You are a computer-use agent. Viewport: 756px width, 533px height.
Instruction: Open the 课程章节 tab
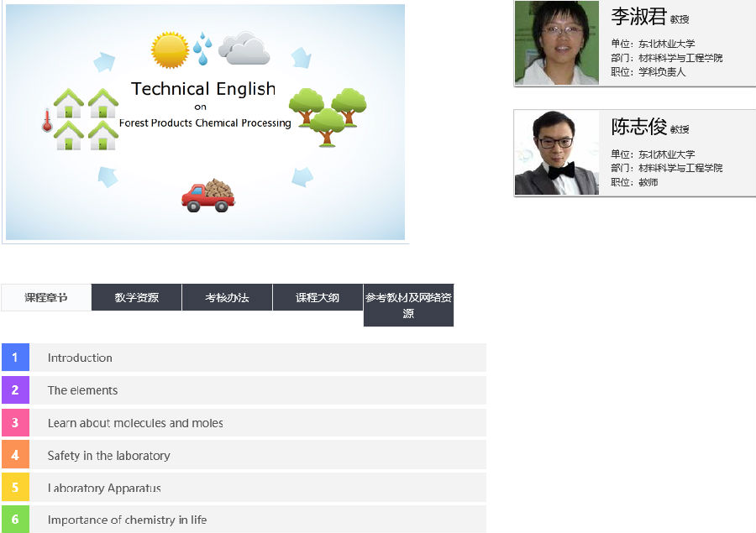coord(46,297)
